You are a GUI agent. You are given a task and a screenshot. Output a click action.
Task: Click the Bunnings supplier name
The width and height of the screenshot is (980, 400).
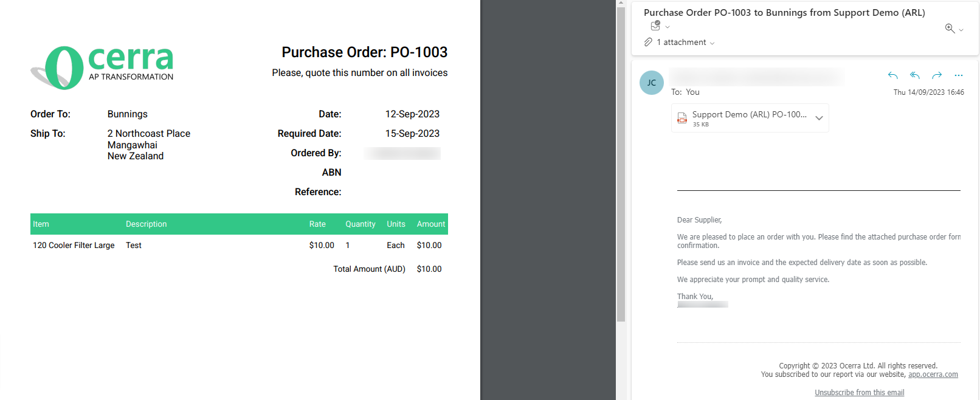[128, 114]
